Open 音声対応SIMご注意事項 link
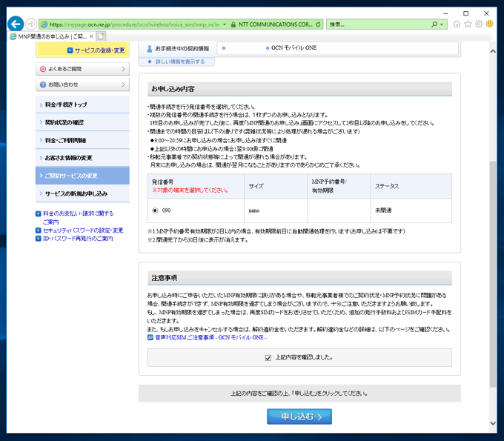Screen dimensions: 504x441 210,337
